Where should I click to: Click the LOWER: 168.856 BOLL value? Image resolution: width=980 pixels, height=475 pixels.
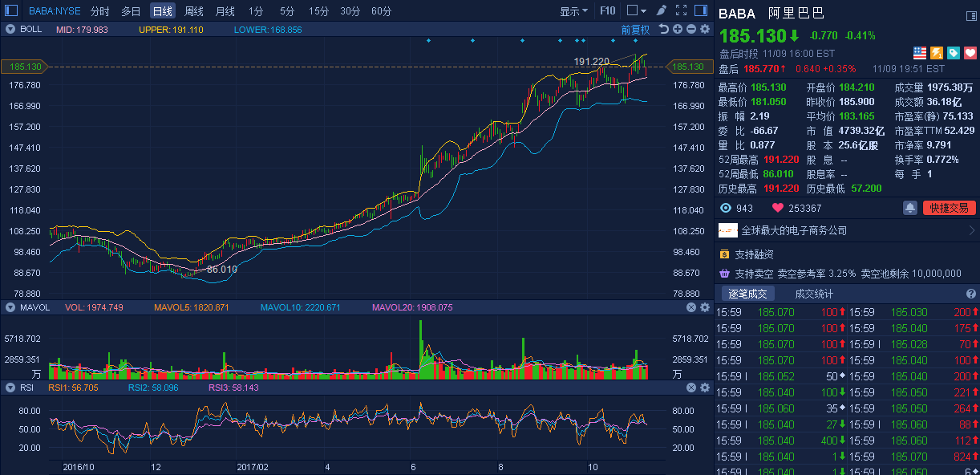pyautogui.click(x=268, y=29)
